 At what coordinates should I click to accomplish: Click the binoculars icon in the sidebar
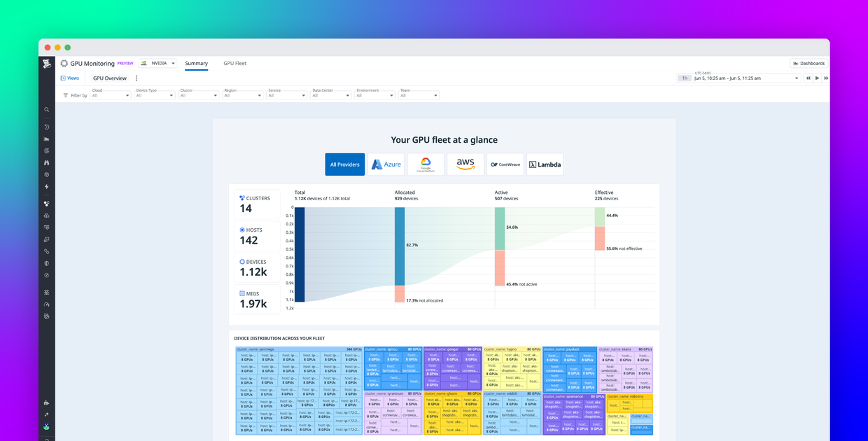click(x=47, y=162)
